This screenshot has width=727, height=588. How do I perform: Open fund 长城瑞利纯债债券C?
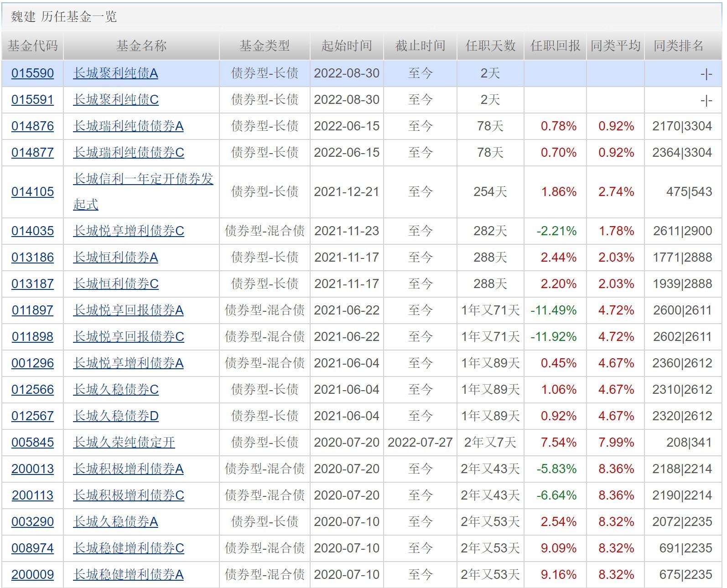coord(129,152)
